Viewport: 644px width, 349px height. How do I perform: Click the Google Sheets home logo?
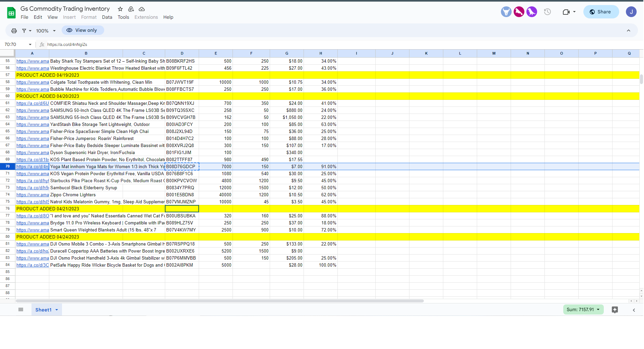[x=11, y=13]
